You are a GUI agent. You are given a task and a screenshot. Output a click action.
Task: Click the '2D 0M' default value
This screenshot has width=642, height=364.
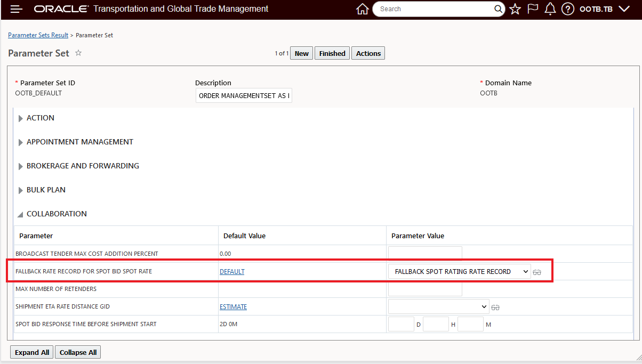[x=230, y=324]
